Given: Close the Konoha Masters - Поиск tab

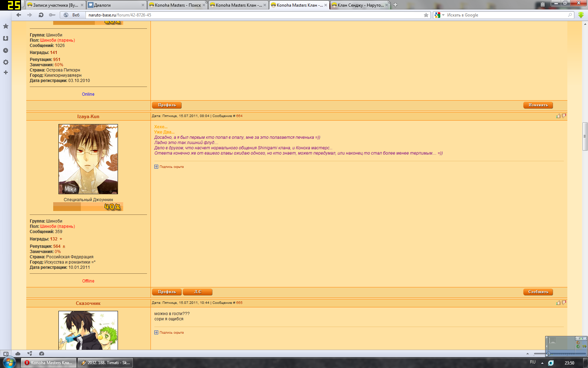Looking at the screenshot, I should [204, 5].
